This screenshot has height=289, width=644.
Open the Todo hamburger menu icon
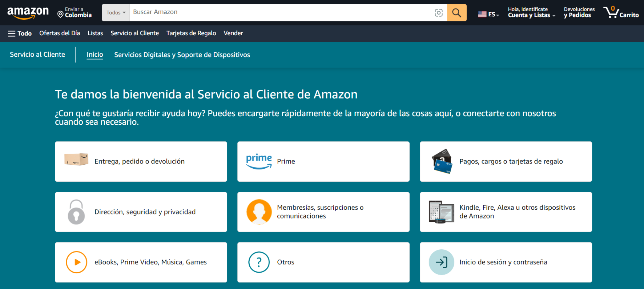pyautogui.click(x=12, y=33)
